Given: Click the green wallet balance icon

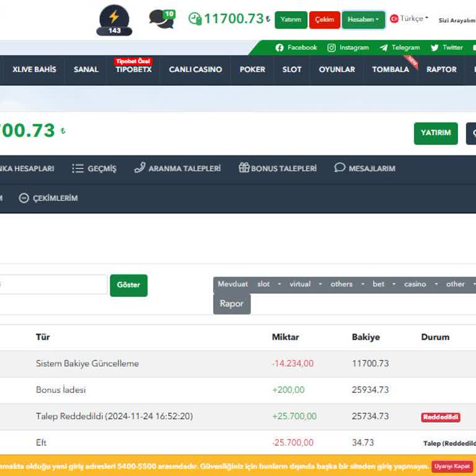Looking at the screenshot, I should [195, 19].
